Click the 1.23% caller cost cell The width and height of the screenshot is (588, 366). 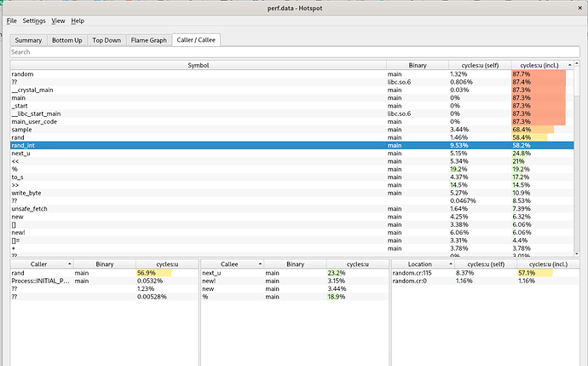[167, 288]
